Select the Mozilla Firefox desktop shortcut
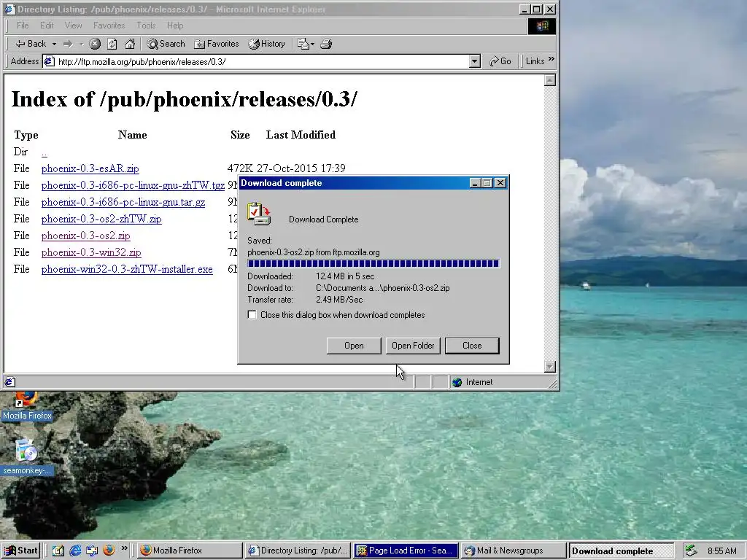The width and height of the screenshot is (747, 560). click(x=27, y=406)
